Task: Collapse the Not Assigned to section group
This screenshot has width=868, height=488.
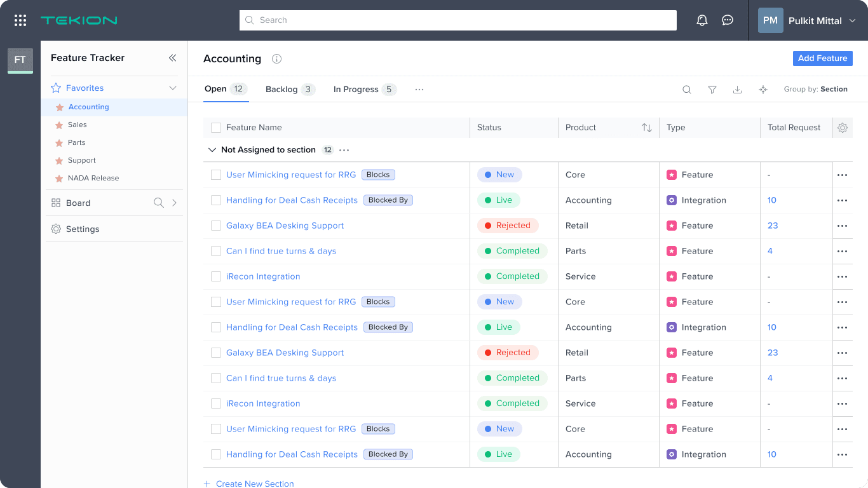Action: click(212, 150)
